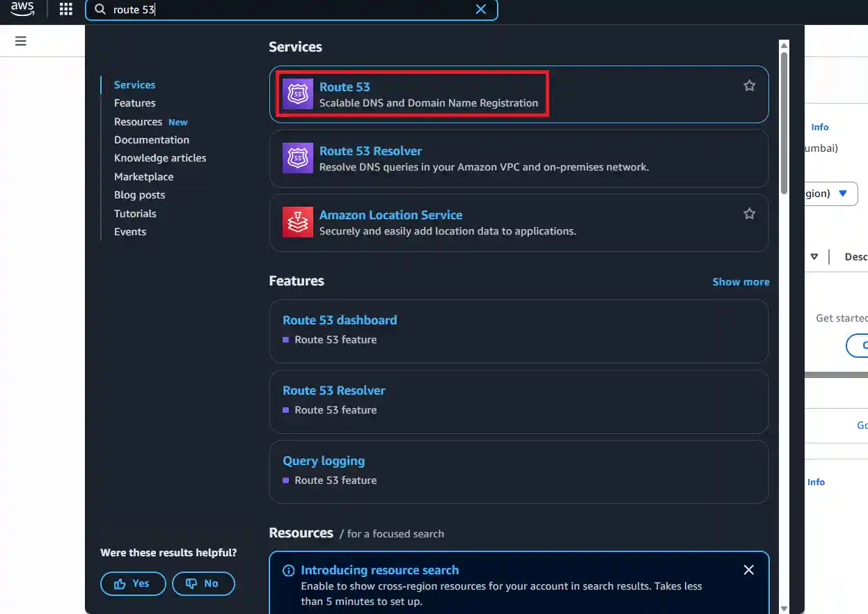Click the scroll-up arrow of results scrollbar
The width and height of the screenshot is (868, 614).
(784, 45)
